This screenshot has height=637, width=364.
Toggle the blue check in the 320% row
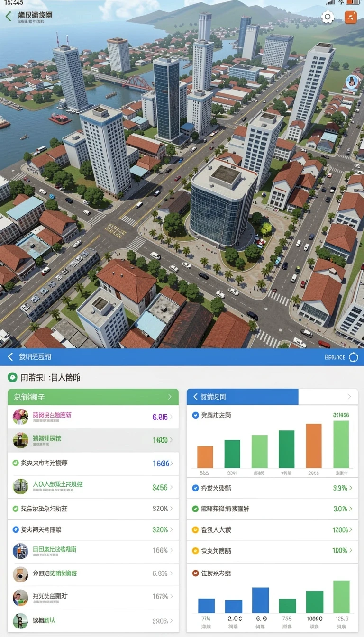[16, 529]
